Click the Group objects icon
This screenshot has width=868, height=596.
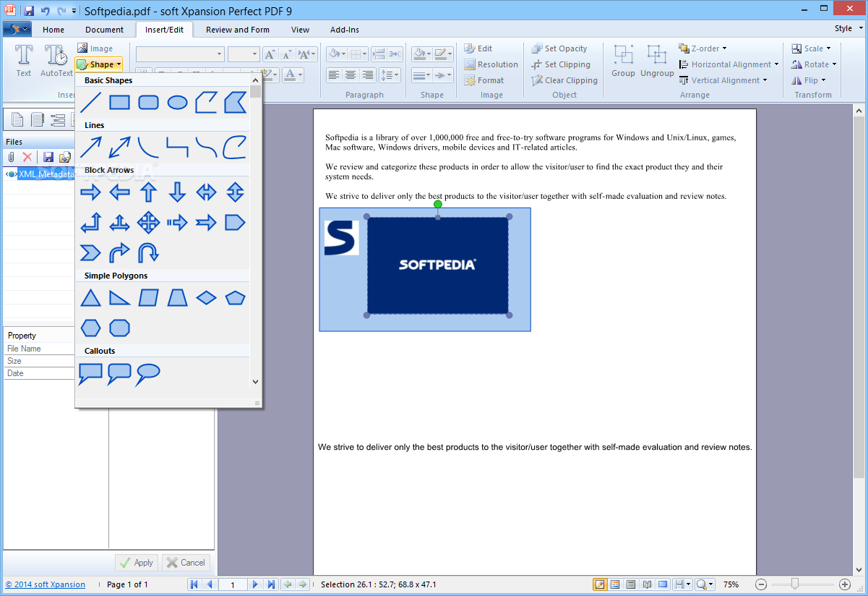pos(623,61)
